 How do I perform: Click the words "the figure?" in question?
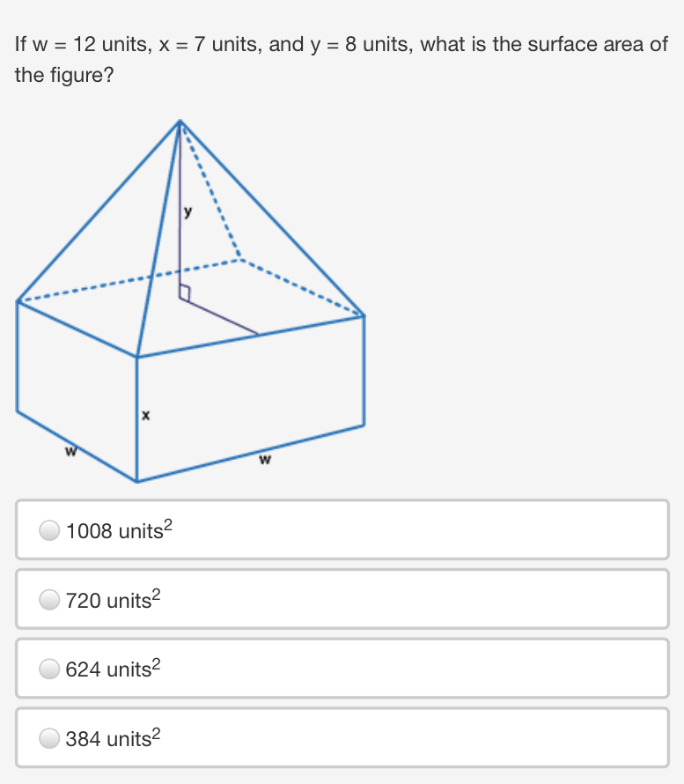pos(64,76)
